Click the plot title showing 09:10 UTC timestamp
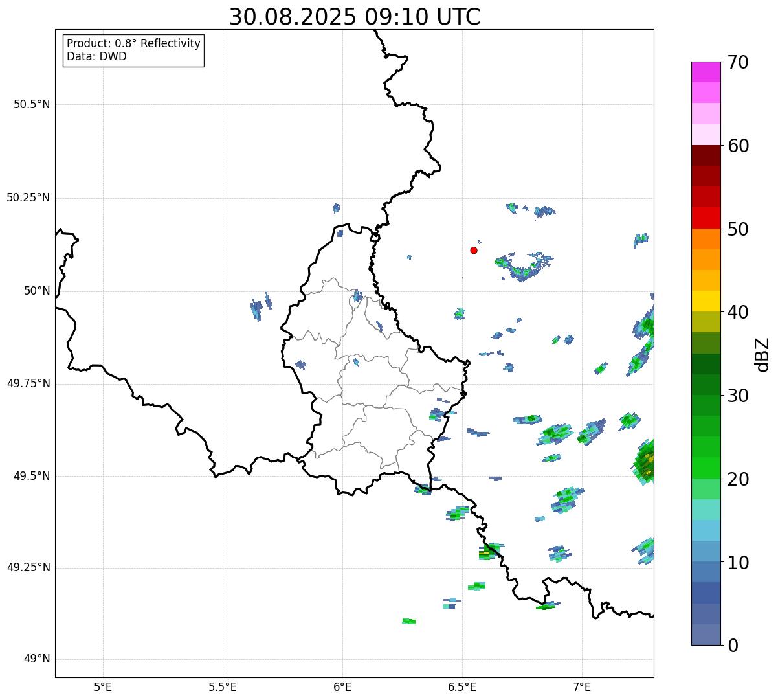This screenshot has width=778, height=700. click(x=355, y=17)
